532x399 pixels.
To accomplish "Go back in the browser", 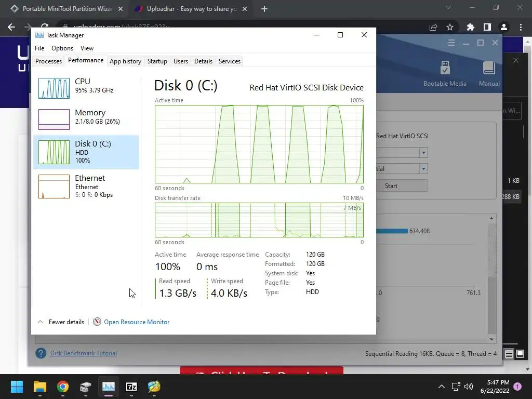I will point(11,27).
